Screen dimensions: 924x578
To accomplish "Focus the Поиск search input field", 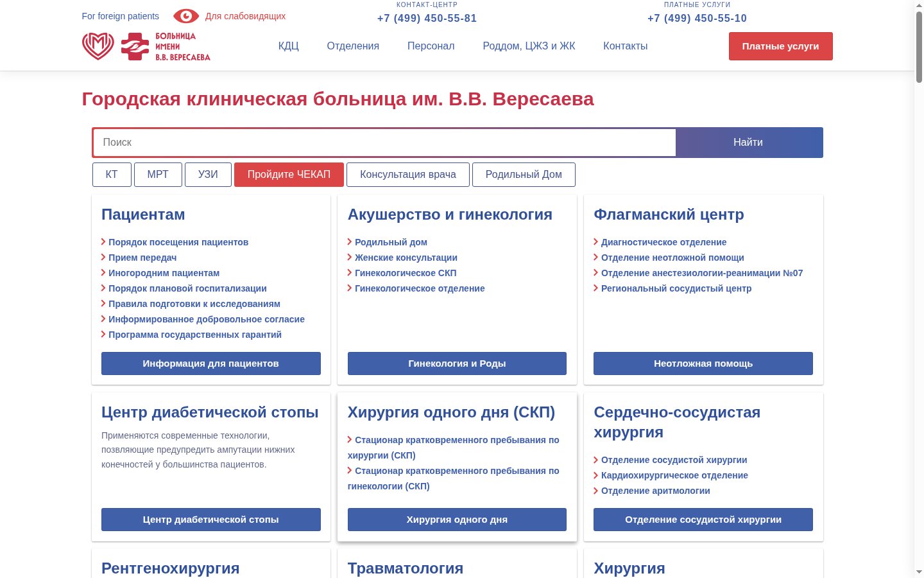I will coord(384,143).
